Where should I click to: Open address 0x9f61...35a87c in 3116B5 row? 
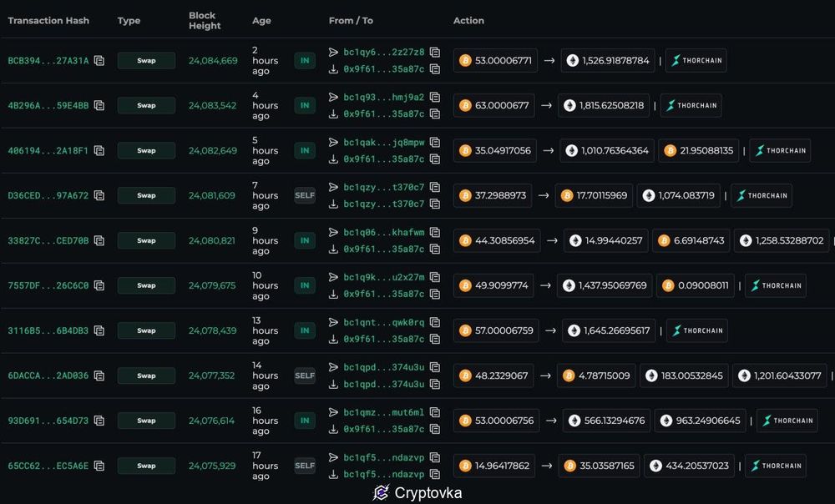point(383,339)
